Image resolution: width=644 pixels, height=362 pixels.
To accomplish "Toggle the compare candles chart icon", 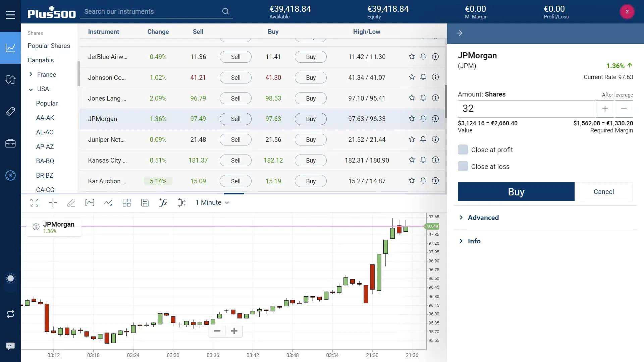I will tap(182, 202).
